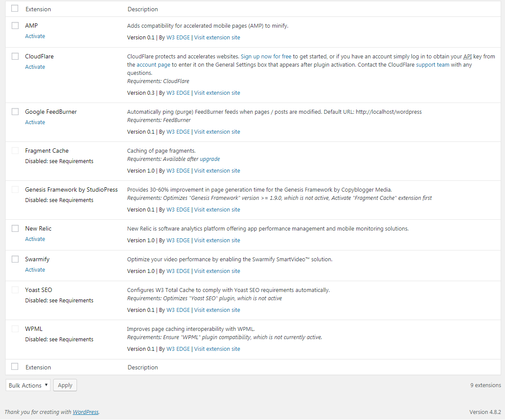Check the CloudFlare extension checkbox
Image resolution: width=505 pixels, height=420 pixels.
point(15,56)
